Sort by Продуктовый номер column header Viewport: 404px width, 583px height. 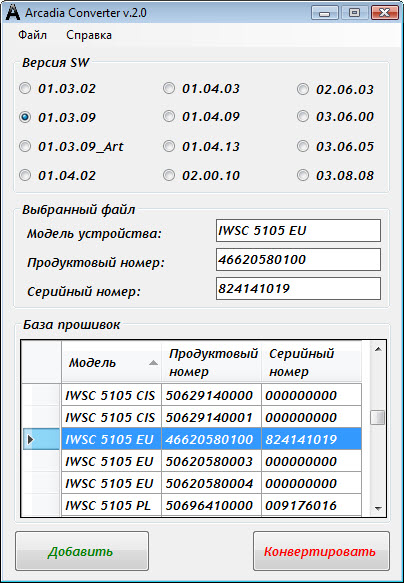pos(211,362)
